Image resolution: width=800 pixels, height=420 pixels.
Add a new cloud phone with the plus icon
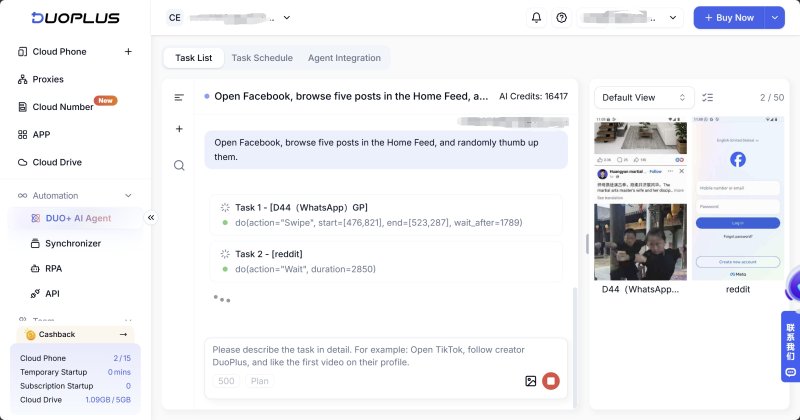click(x=128, y=52)
